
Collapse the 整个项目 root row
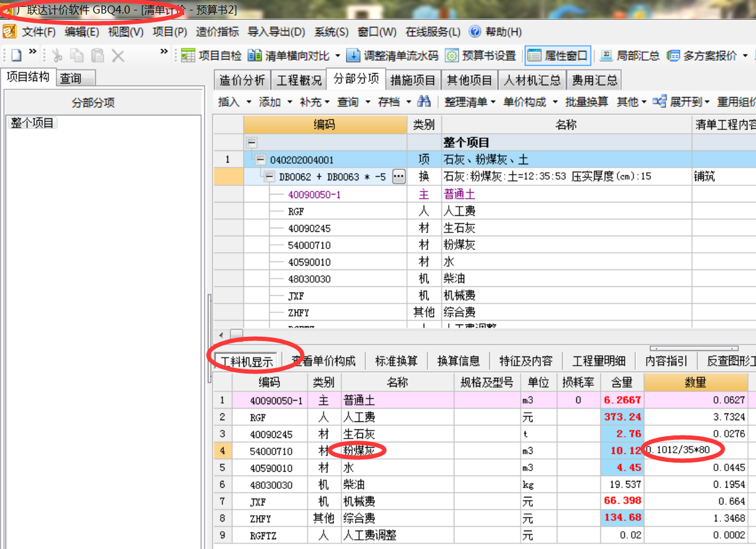pos(251,143)
